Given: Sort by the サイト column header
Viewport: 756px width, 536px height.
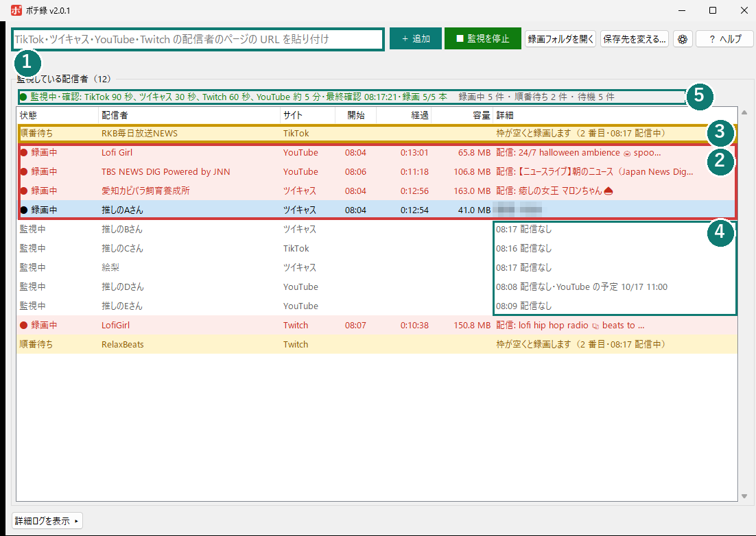Looking at the screenshot, I should pos(307,116).
